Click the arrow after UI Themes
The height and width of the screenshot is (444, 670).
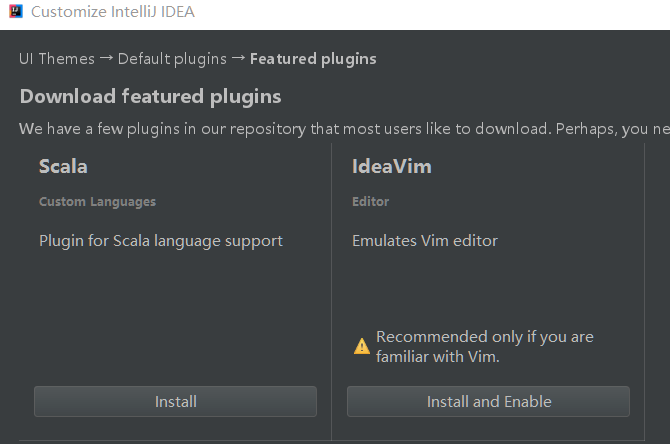pos(106,58)
